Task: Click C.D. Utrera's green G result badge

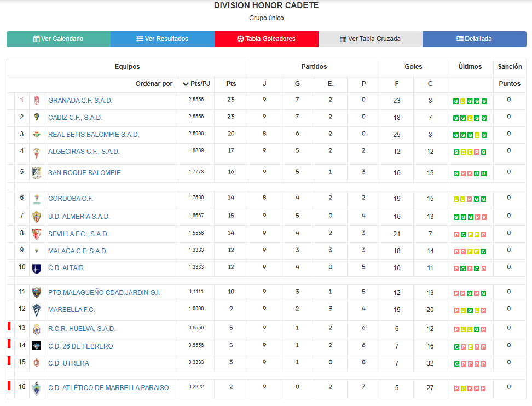Action: tap(456, 364)
